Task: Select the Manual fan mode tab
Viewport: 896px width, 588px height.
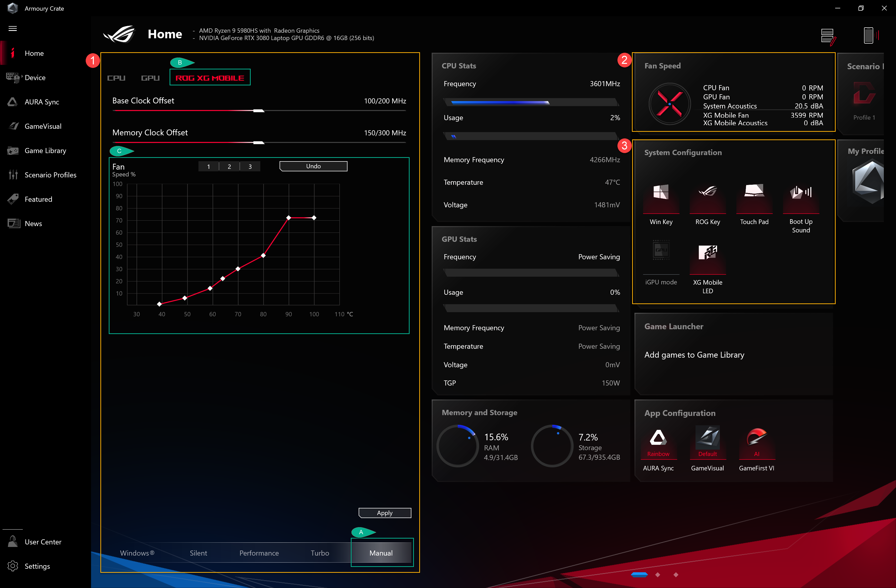Action: [x=380, y=553]
